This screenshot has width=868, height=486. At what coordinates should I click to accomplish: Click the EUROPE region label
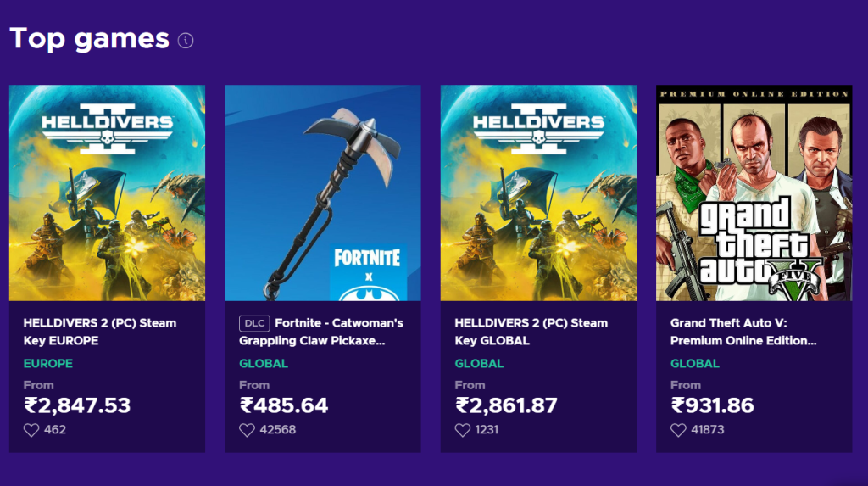48,363
